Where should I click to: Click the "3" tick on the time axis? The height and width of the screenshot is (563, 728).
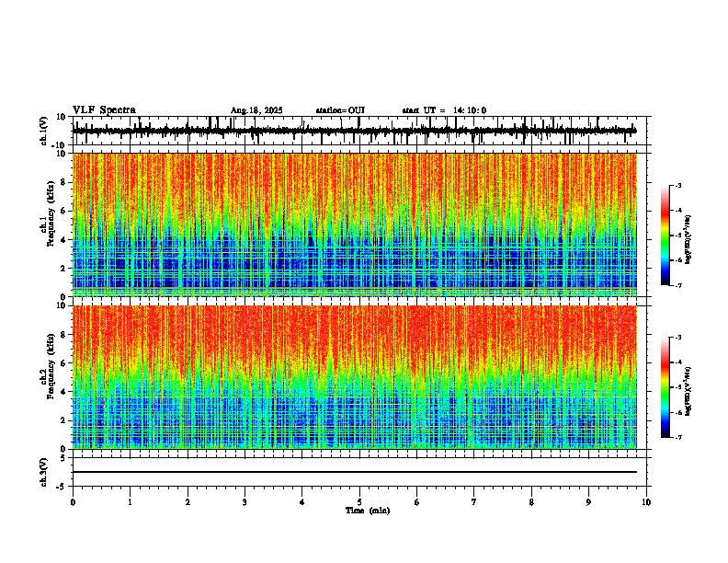pyautogui.click(x=245, y=502)
